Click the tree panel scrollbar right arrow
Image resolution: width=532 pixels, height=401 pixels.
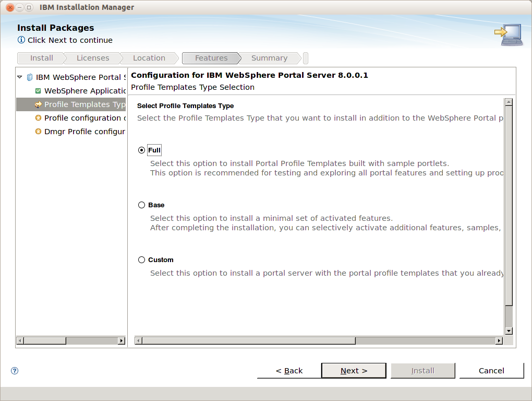point(122,340)
